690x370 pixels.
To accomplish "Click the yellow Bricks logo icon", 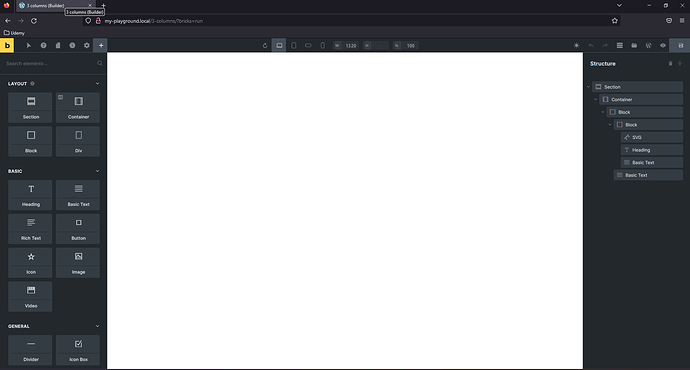I will [x=7, y=45].
